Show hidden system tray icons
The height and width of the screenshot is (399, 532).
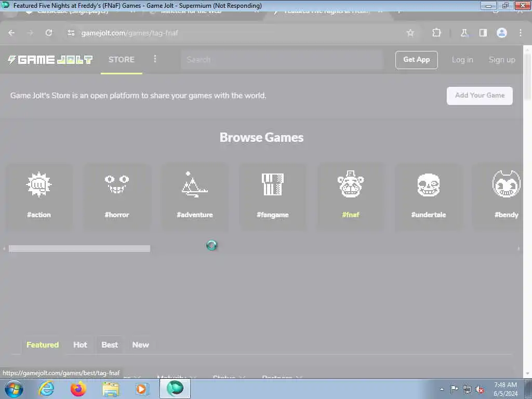[442, 389]
